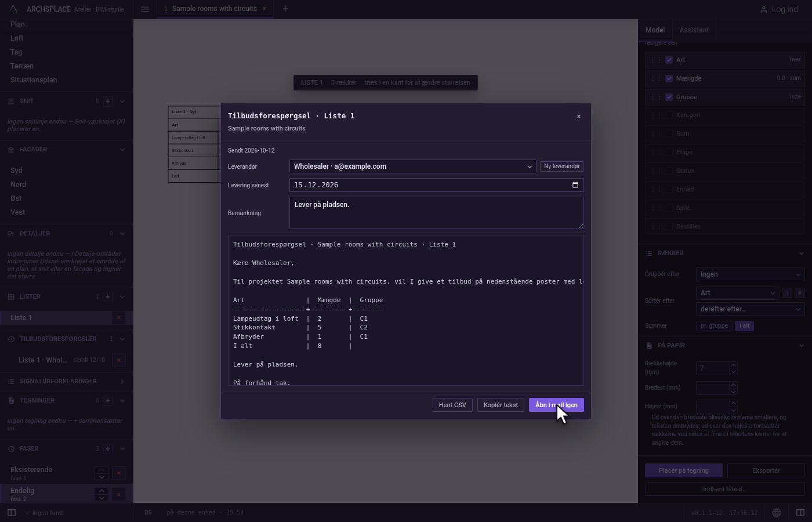Click the Hent CSV button
The width and height of the screenshot is (812, 522).
pos(452,405)
